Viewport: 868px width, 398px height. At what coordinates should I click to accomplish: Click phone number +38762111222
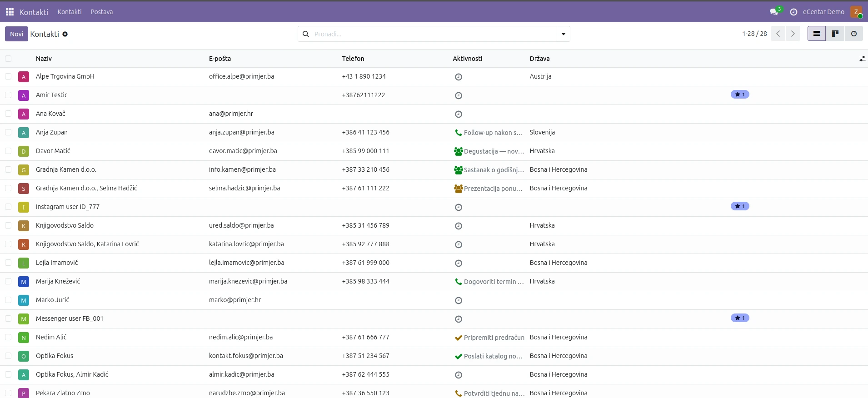[364, 95]
